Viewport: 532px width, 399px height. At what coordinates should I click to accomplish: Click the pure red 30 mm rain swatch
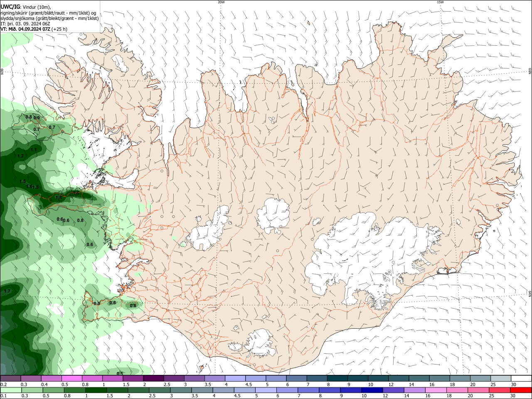coord(521,390)
